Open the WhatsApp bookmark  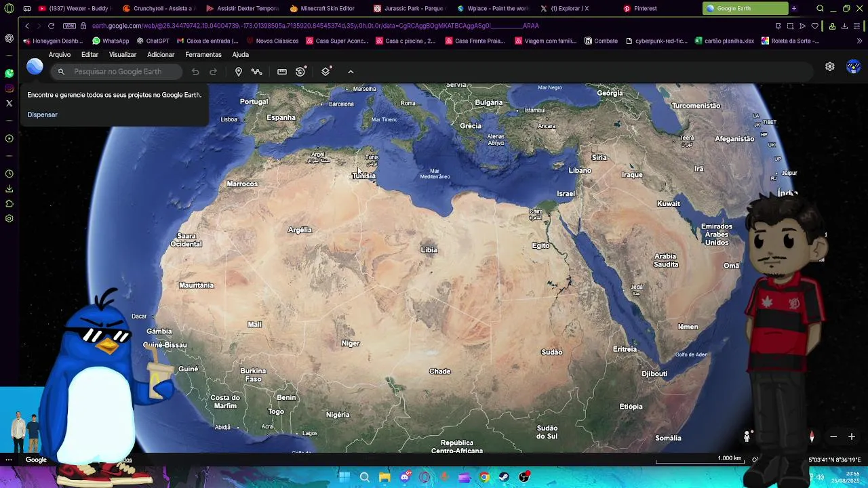(x=111, y=41)
